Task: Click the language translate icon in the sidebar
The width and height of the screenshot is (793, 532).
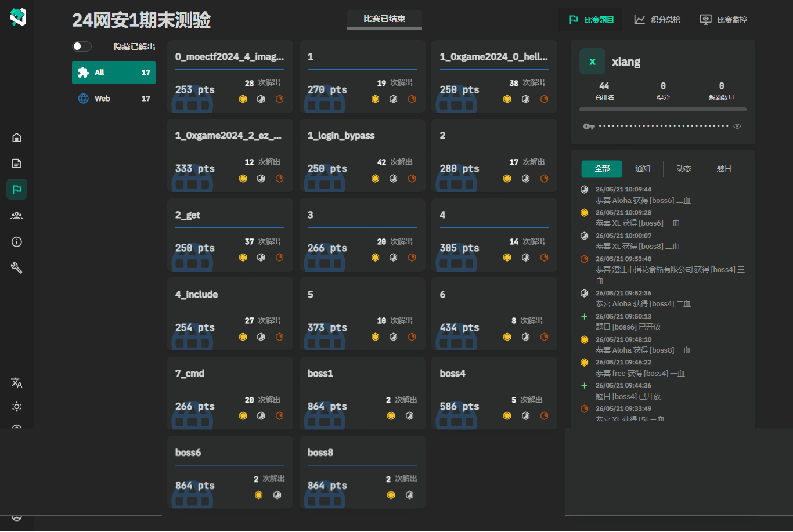Action: click(x=17, y=383)
